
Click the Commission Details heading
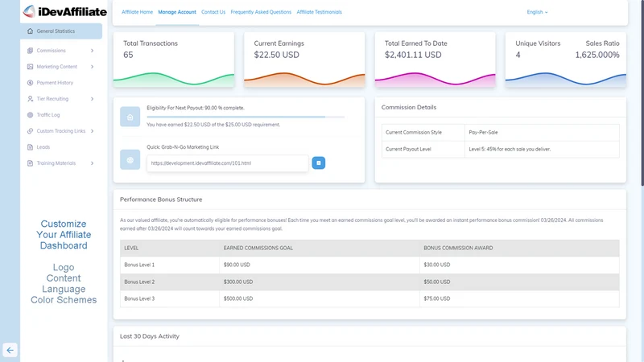(x=409, y=107)
